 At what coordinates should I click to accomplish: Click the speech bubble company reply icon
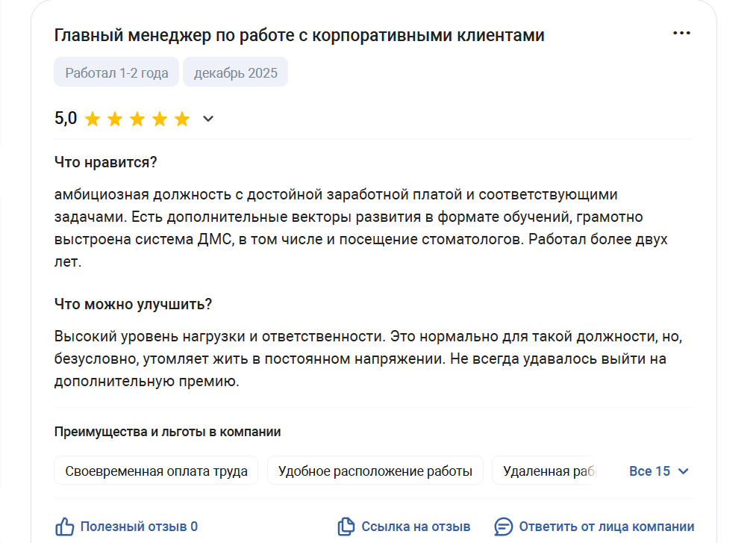[504, 527]
